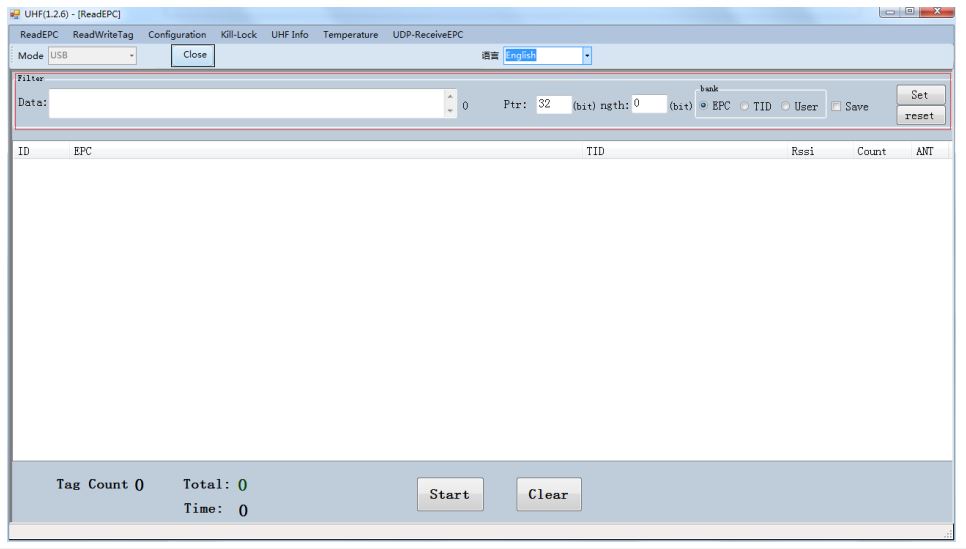Expand the English language dropdown

587,56
